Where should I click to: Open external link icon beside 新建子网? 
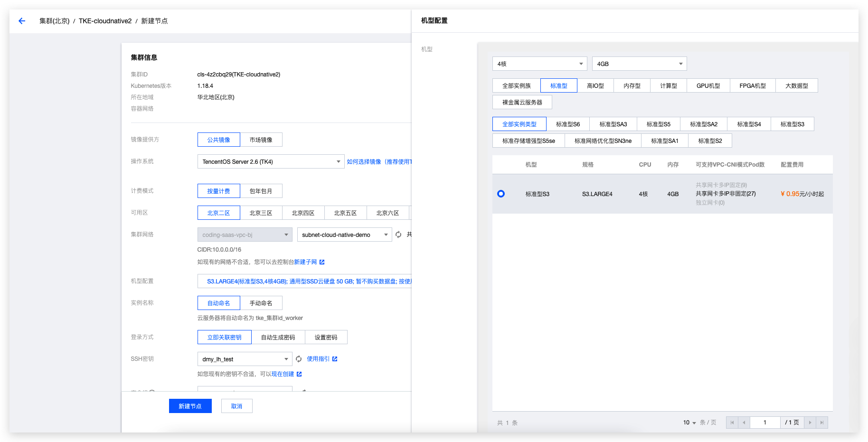[322, 262]
